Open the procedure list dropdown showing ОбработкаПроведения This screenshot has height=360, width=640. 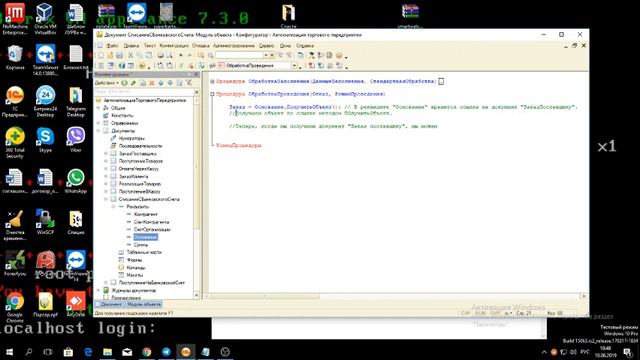click(294, 65)
